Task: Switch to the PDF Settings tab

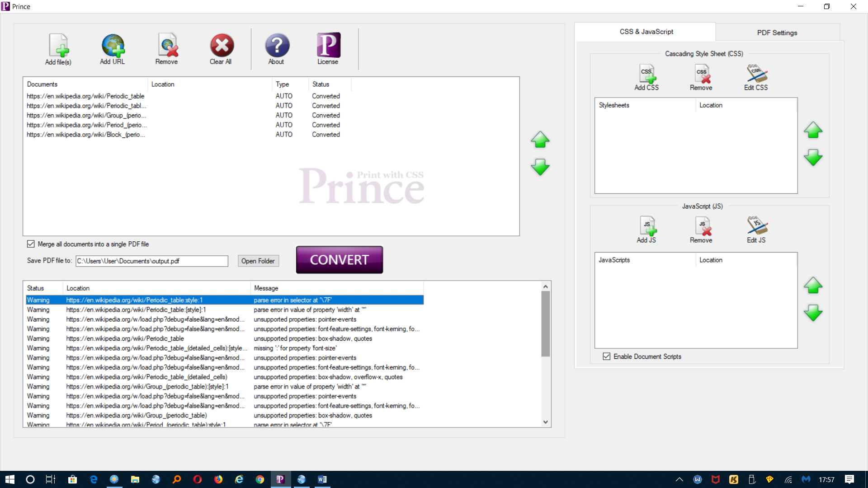Action: (x=777, y=33)
